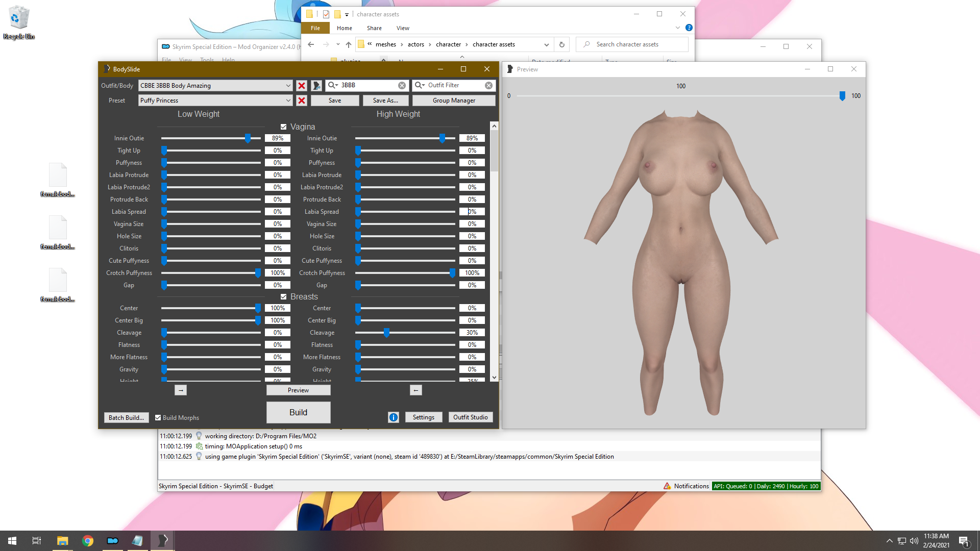Click the Save preset button
This screenshot has height=551, width=980.
(335, 101)
